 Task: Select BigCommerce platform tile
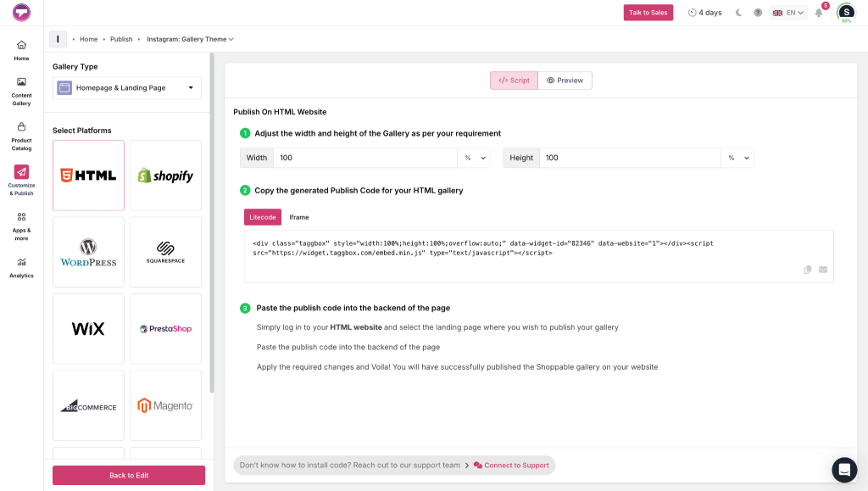[88, 405]
